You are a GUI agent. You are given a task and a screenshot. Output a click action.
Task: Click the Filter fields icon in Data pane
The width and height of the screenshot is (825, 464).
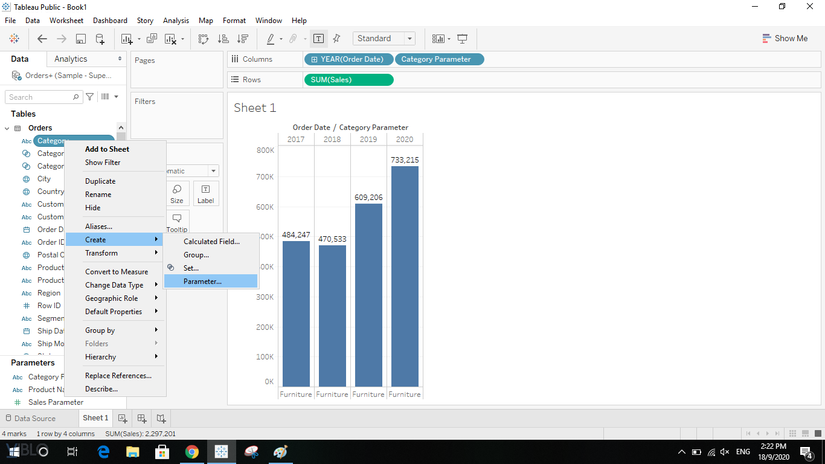click(x=90, y=97)
